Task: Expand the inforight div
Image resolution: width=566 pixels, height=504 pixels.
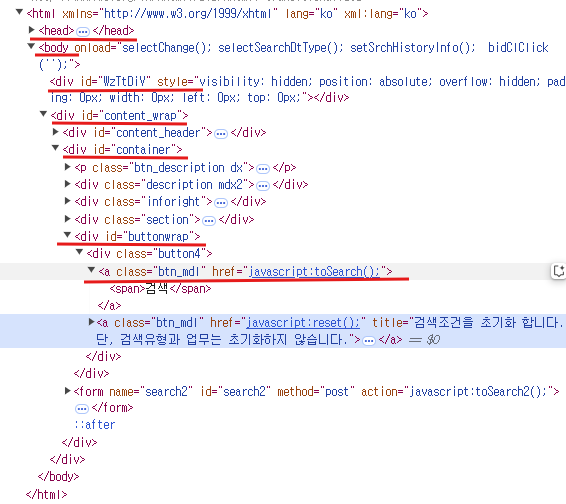Action: (68, 201)
